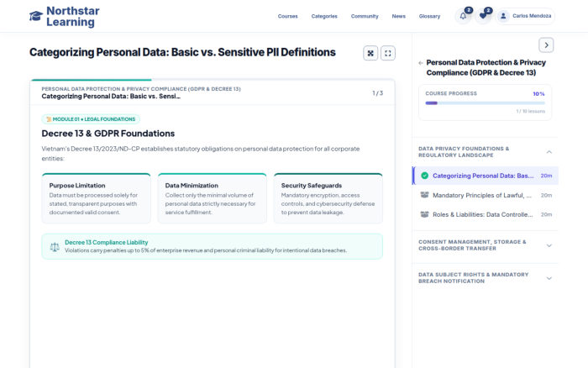The height and width of the screenshot is (368, 588).
Task: Click the back arrow beside the course title
Action: pyautogui.click(x=421, y=63)
